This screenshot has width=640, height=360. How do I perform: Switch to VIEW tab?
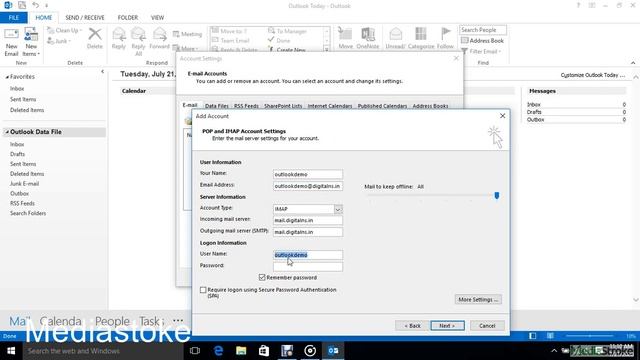click(x=157, y=18)
